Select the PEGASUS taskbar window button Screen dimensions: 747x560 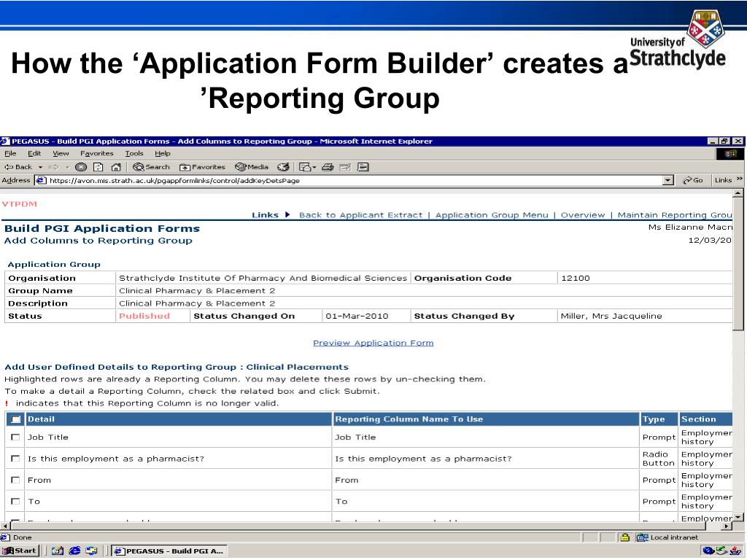click(x=169, y=551)
